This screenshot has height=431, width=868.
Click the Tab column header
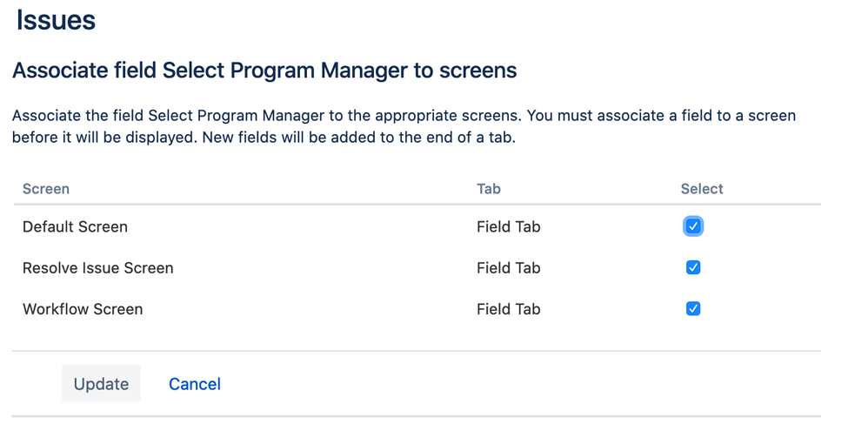489,189
